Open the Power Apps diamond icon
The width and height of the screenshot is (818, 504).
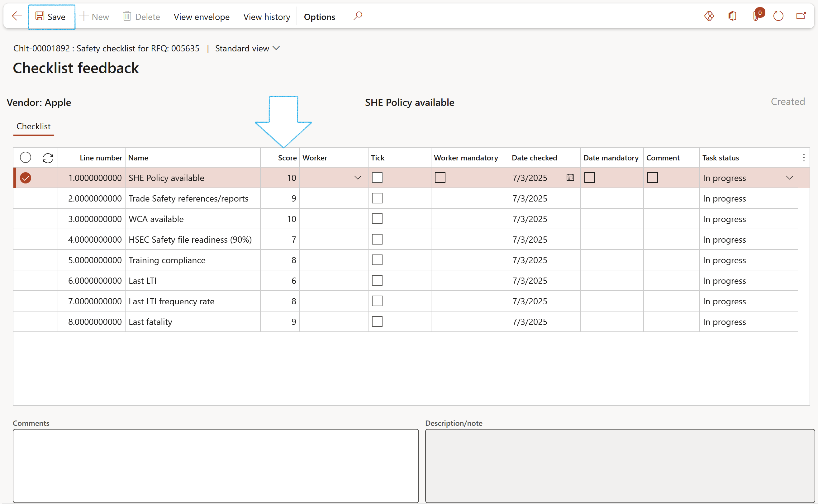[709, 16]
